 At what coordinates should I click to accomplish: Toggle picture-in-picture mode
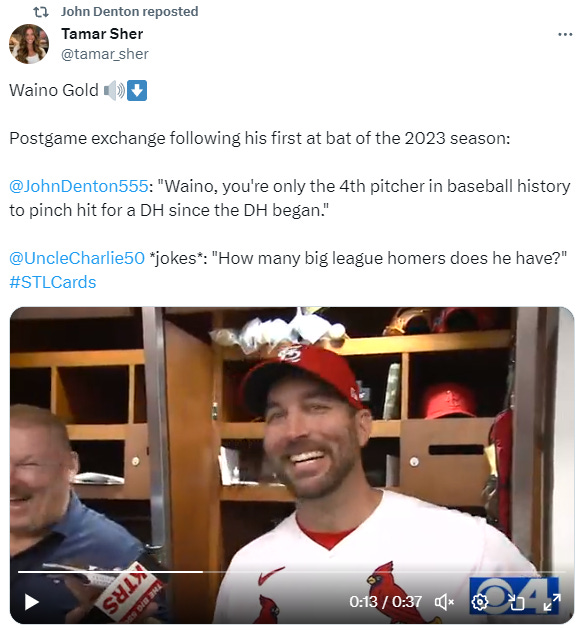[516, 601]
